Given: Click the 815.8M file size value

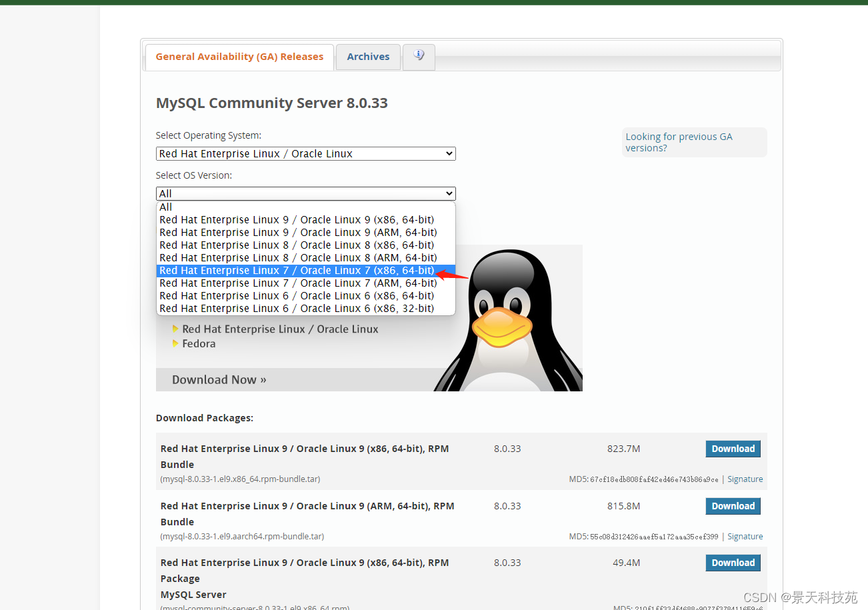Looking at the screenshot, I should [624, 506].
